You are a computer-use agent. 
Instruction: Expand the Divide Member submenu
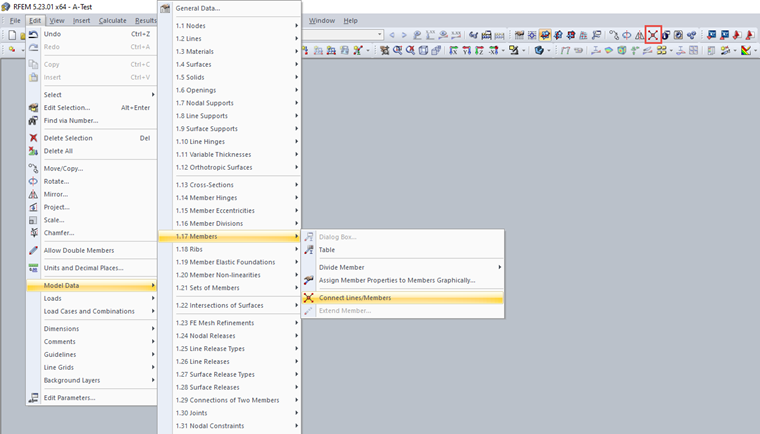point(499,267)
